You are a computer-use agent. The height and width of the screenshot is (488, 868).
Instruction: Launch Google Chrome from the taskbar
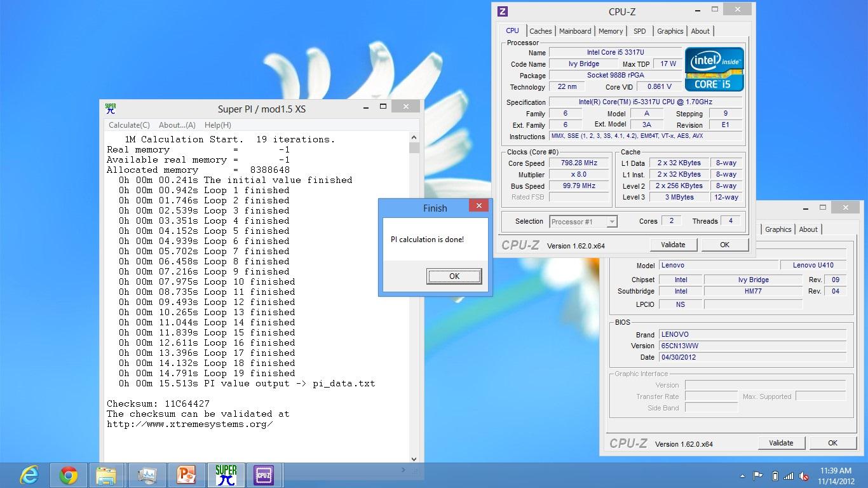pos(69,475)
